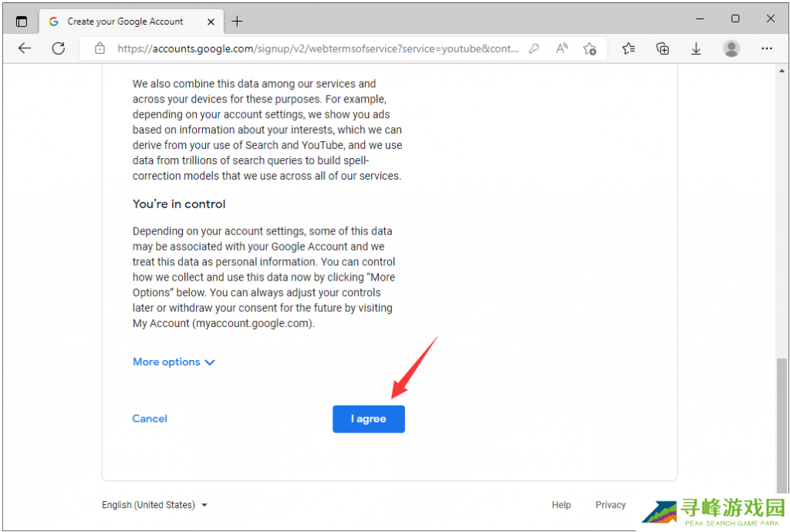The height and width of the screenshot is (532, 790).
Task: Open the Downloads panel
Action: [696, 49]
